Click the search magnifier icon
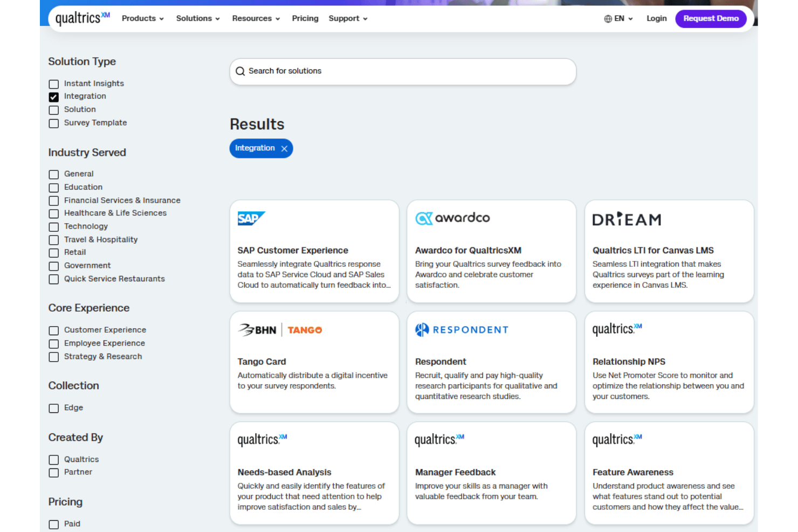Image resolution: width=798 pixels, height=532 pixels. 240,71
